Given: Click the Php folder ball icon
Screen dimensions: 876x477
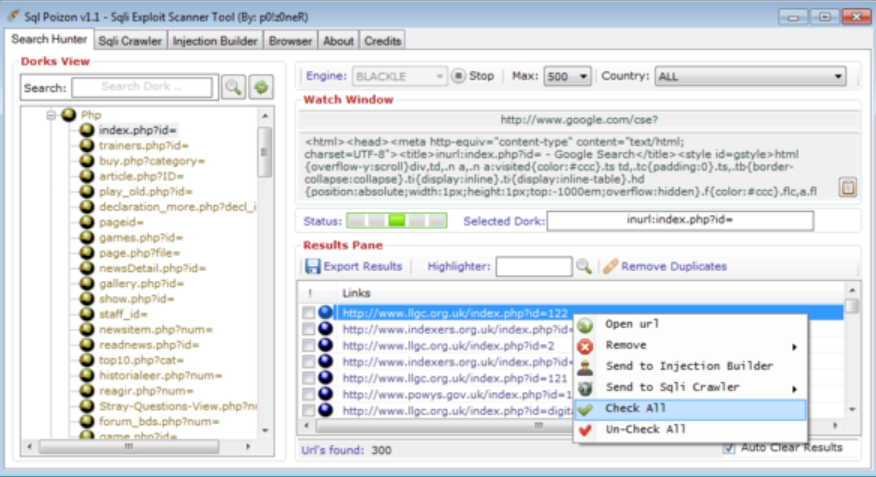Looking at the screenshot, I should coord(69,115).
